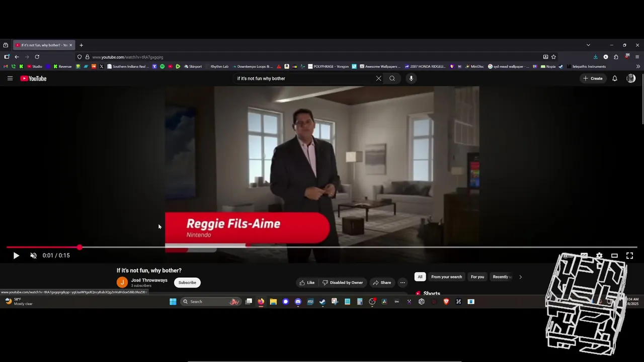Open the Firefox extensions puzzle icon

tap(616, 57)
